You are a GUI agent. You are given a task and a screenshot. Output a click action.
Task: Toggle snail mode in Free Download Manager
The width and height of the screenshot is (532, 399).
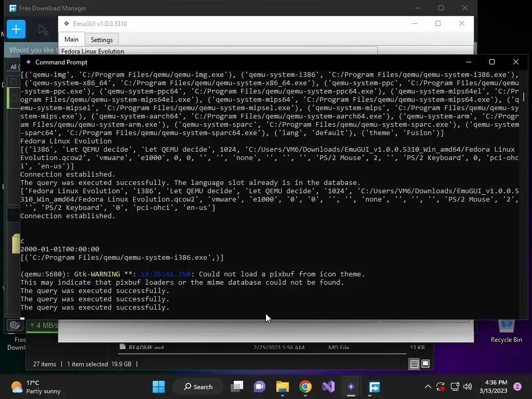15,325
